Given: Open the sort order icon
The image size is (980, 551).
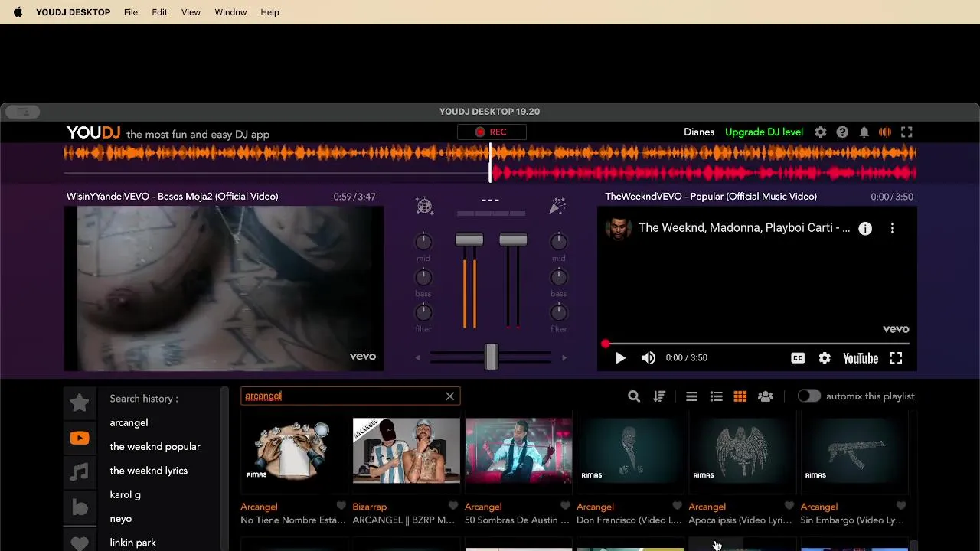Looking at the screenshot, I should tap(659, 396).
